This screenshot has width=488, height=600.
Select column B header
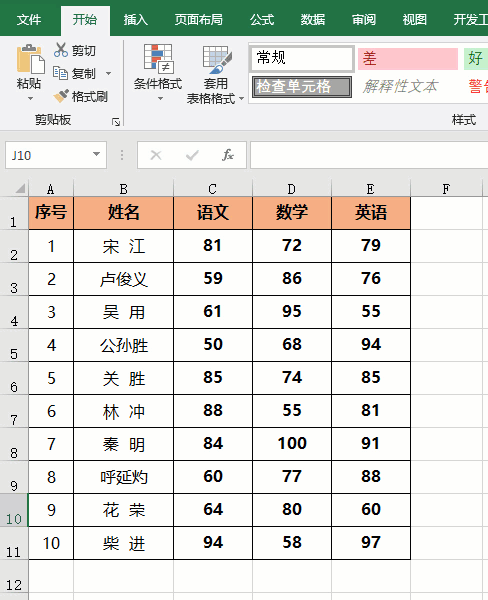123,189
